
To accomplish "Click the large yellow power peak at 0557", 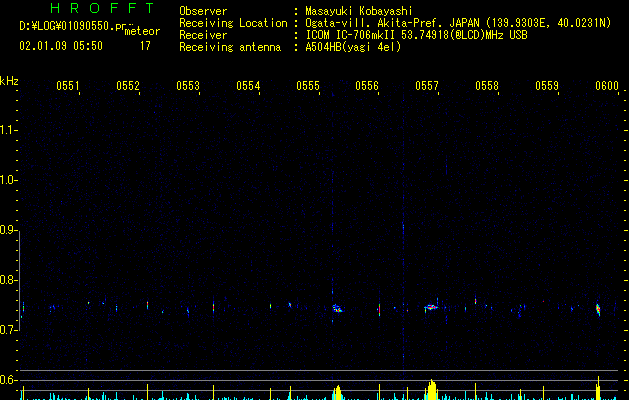I will coord(431,390).
